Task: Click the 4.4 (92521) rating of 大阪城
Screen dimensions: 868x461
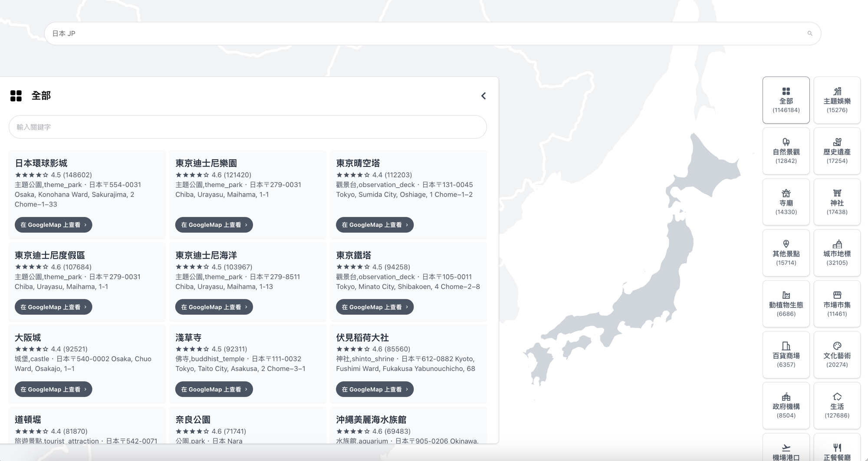Action: tap(69, 349)
